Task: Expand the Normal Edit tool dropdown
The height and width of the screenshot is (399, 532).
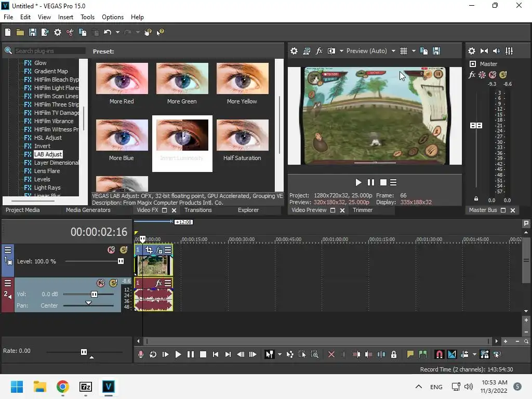Action: (280, 354)
